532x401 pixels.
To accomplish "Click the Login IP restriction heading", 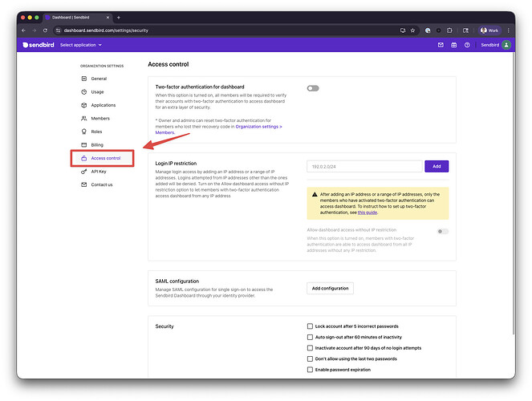I will [176, 164].
